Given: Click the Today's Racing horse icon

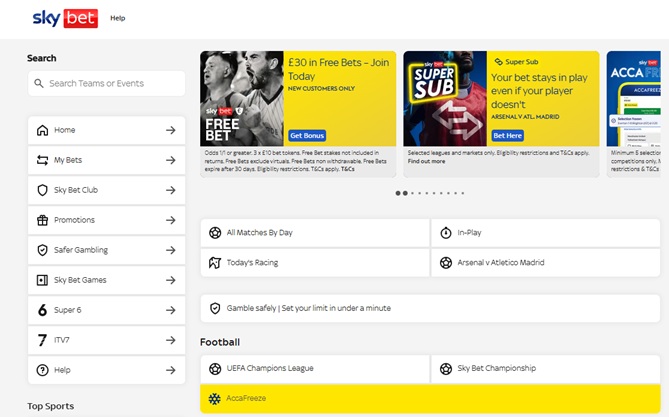Looking at the screenshot, I should 215,263.
